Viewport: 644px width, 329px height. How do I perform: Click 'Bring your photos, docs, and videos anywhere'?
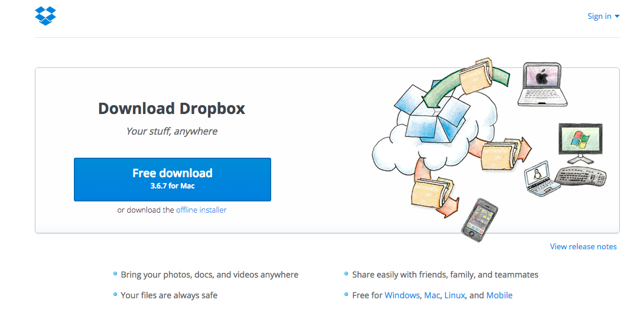(x=210, y=275)
